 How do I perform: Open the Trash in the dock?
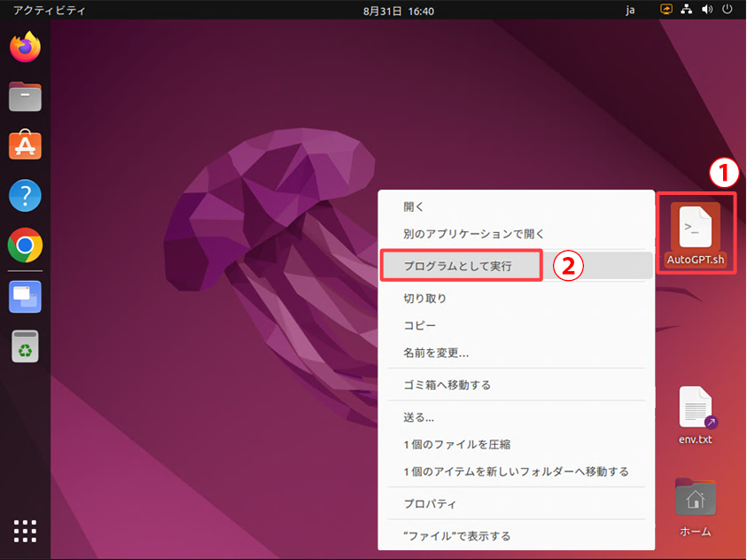(26, 346)
